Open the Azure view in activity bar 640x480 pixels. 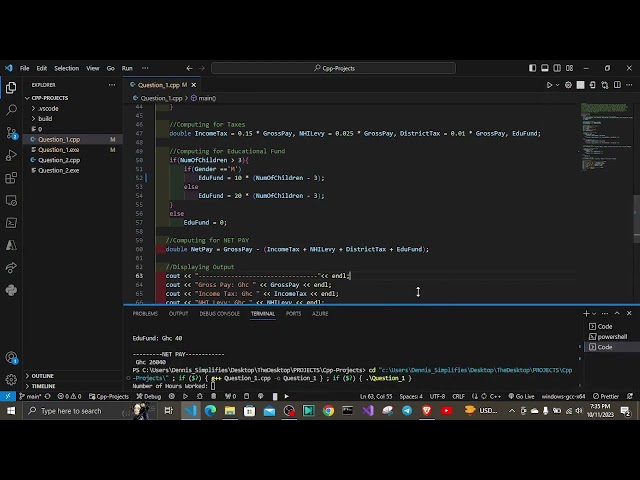pyautogui.click(x=11, y=245)
